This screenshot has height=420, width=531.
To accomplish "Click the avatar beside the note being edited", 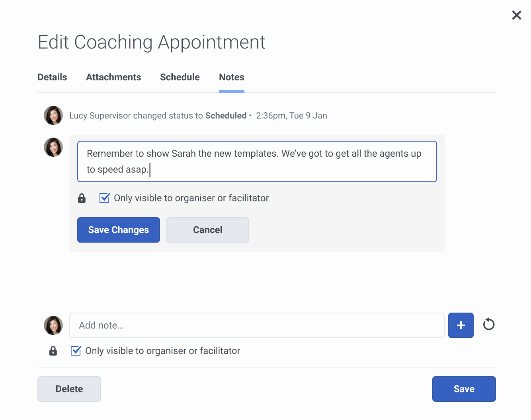I will 53,147.
